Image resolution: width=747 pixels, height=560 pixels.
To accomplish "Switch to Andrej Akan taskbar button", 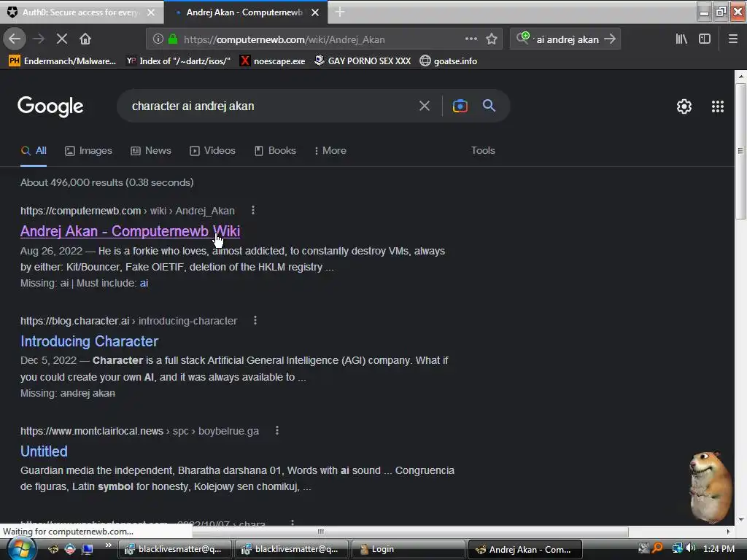I will (525, 549).
